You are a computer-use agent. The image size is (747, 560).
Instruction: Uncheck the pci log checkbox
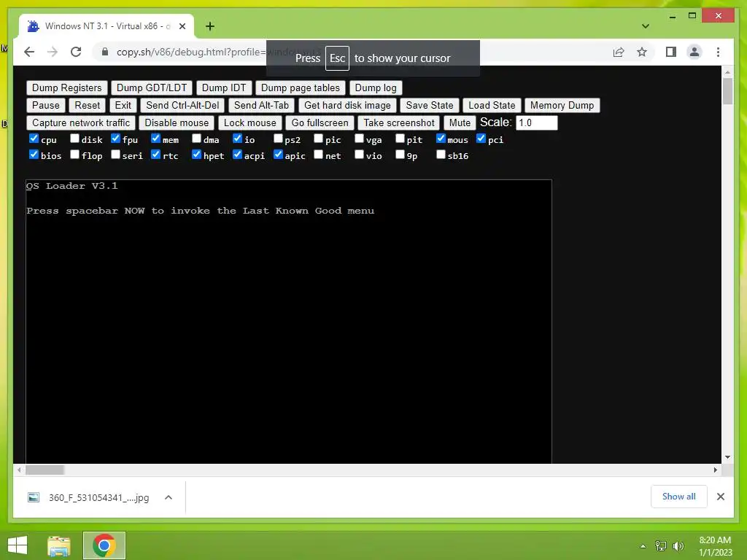(x=481, y=139)
